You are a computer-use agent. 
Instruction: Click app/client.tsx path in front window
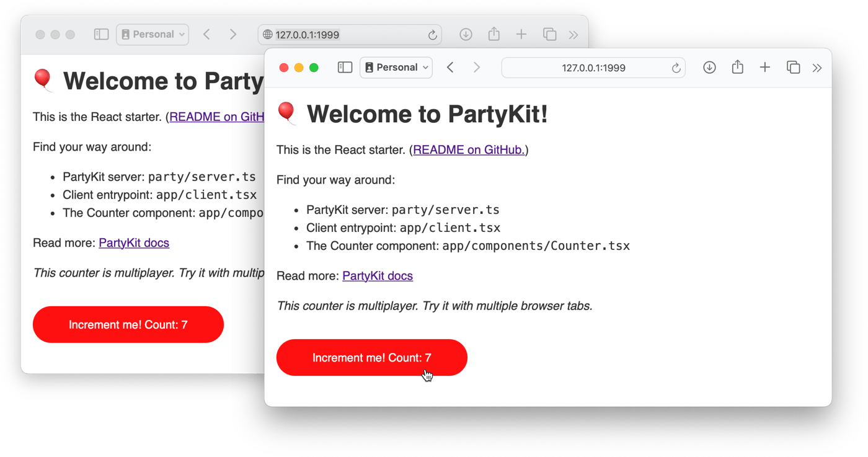tap(450, 228)
